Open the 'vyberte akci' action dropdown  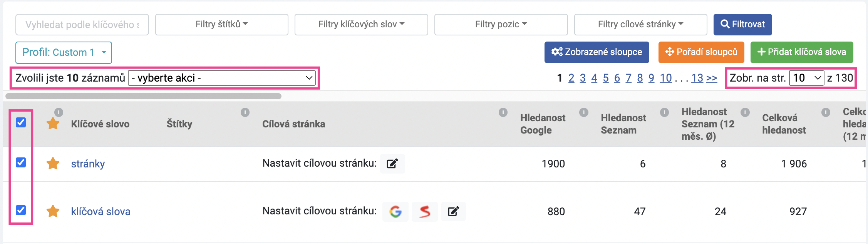pyautogui.click(x=222, y=78)
